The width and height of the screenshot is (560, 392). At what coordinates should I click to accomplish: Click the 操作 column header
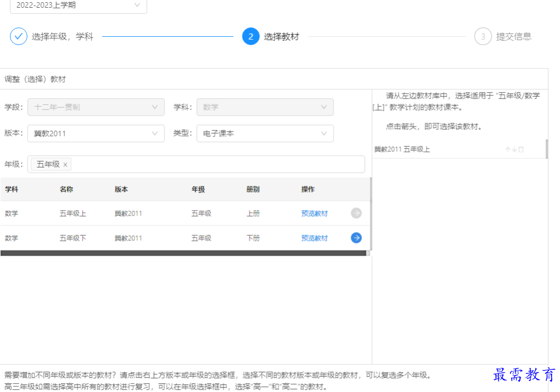point(308,189)
